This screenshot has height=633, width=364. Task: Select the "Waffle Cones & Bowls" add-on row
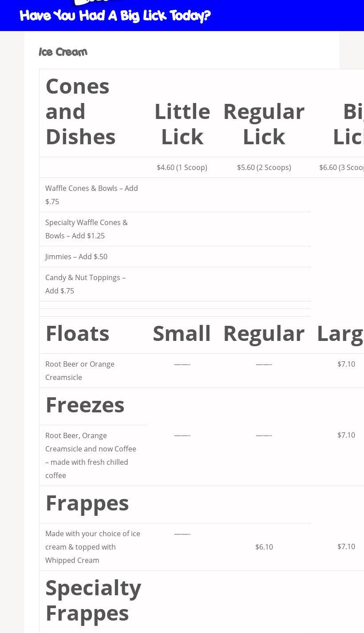[91, 195]
